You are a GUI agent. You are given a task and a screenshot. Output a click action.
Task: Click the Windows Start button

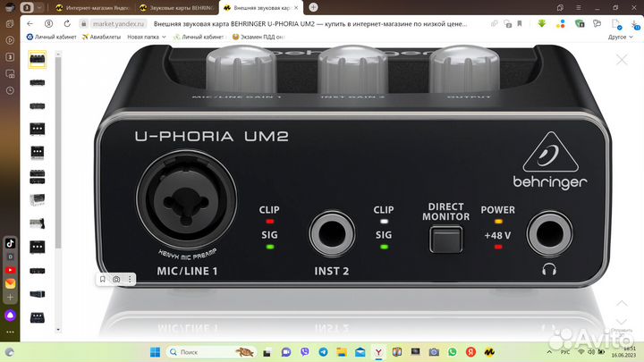155,352
